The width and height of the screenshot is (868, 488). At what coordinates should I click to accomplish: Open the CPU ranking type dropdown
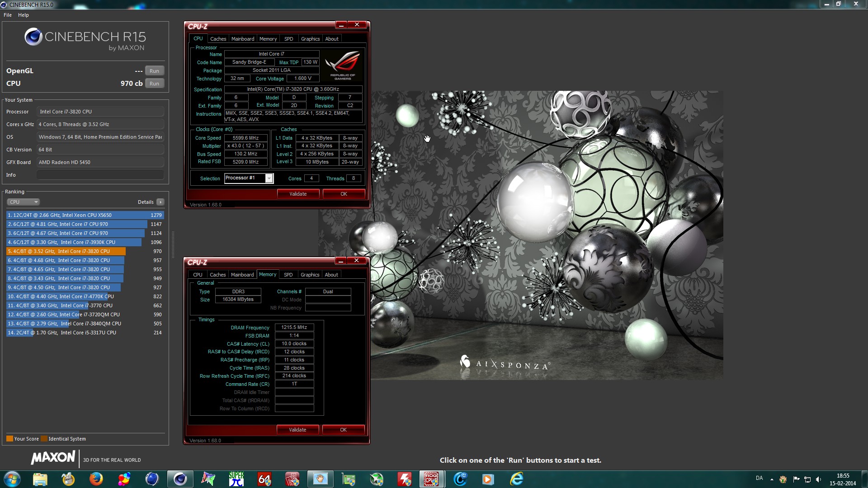tap(23, 202)
